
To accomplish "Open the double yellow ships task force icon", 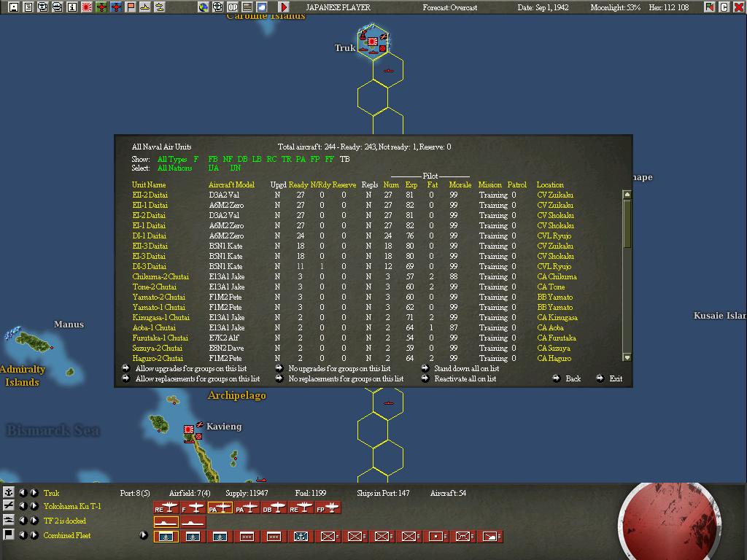I will pos(160,7).
